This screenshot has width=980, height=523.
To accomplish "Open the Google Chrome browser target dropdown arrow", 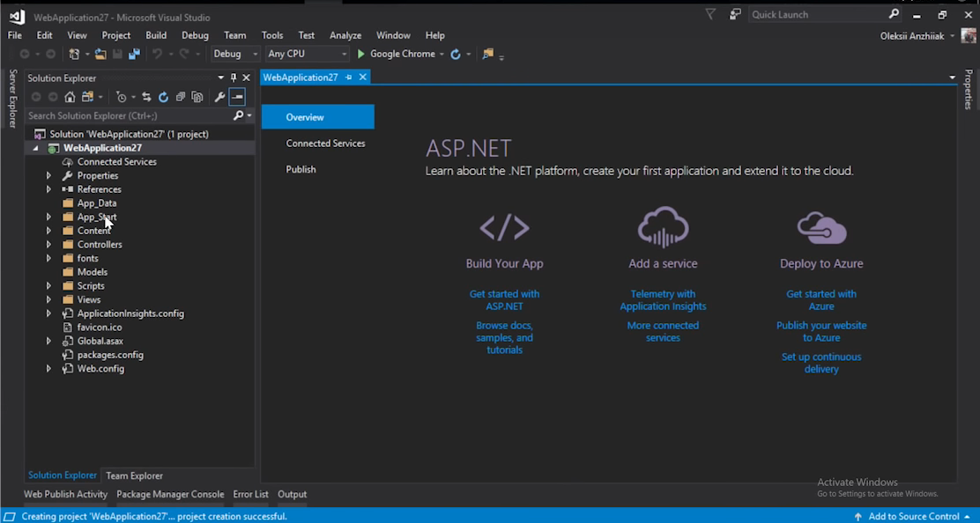I will point(442,55).
